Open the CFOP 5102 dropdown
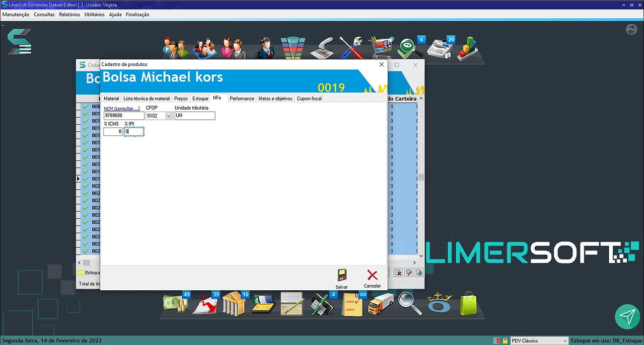The width and height of the screenshot is (644, 345). pyautogui.click(x=169, y=116)
